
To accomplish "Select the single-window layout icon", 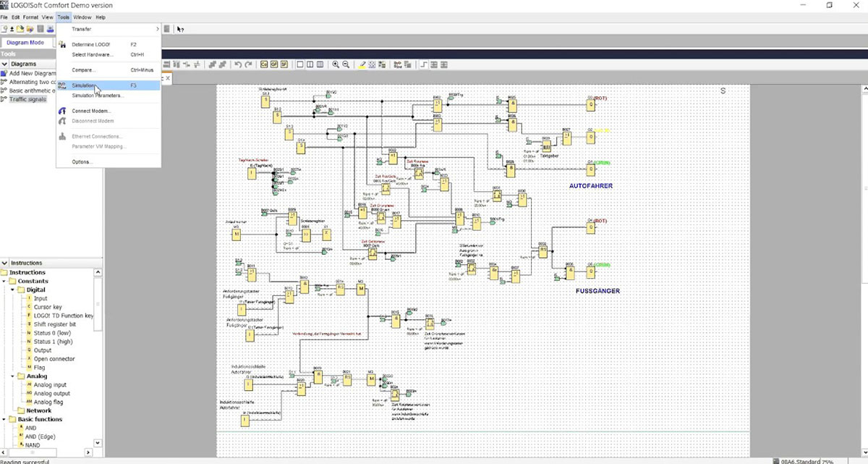I will [x=300, y=64].
